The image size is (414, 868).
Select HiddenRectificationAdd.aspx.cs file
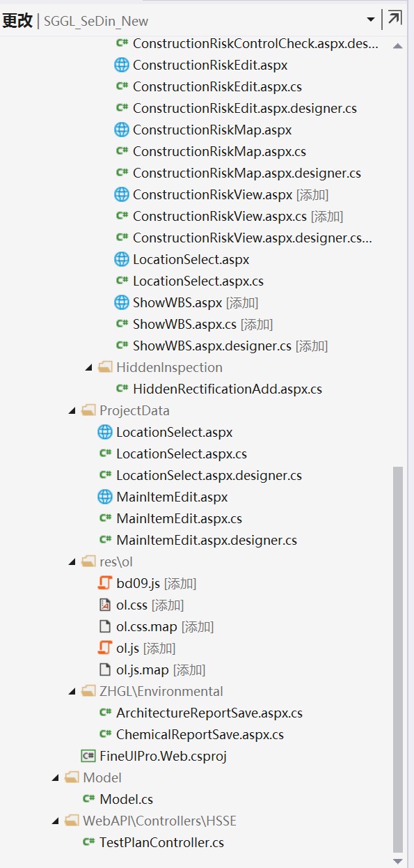point(228,389)
